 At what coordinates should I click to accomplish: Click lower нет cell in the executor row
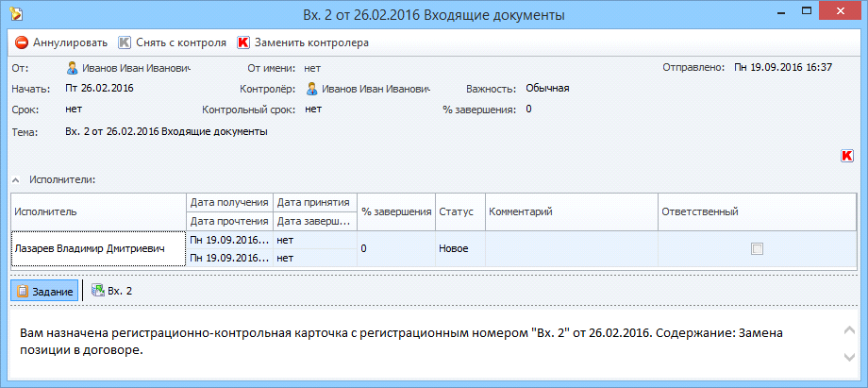pos(315,258)
